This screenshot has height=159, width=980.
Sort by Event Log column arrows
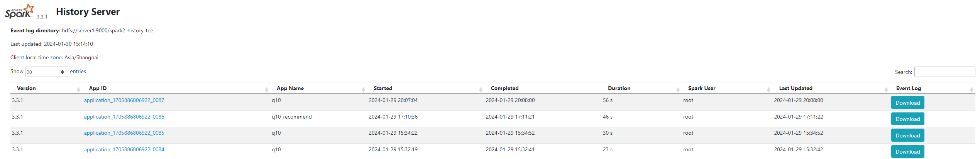click(x=972, y=89)
